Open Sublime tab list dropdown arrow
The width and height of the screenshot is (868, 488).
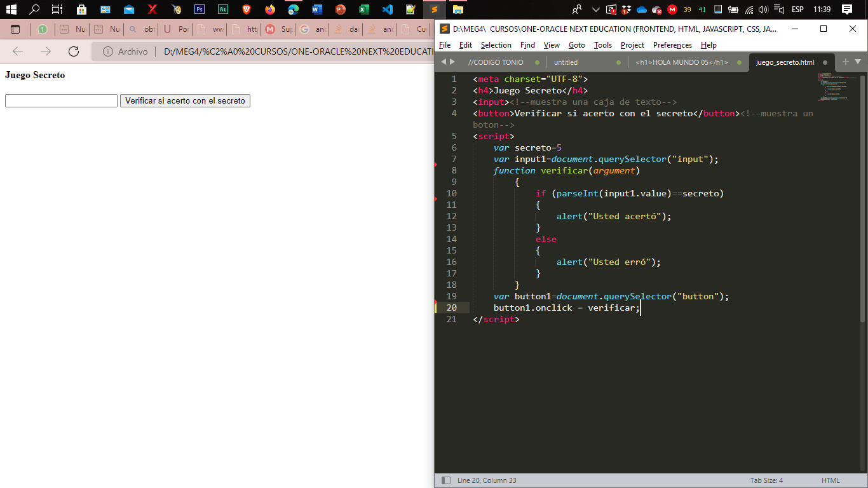tap(858, 62)
